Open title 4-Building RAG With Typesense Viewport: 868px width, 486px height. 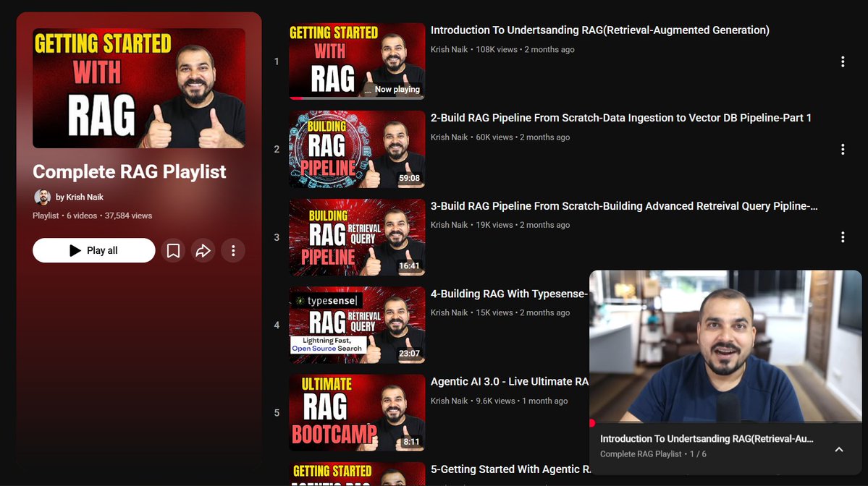click(509, 294)
